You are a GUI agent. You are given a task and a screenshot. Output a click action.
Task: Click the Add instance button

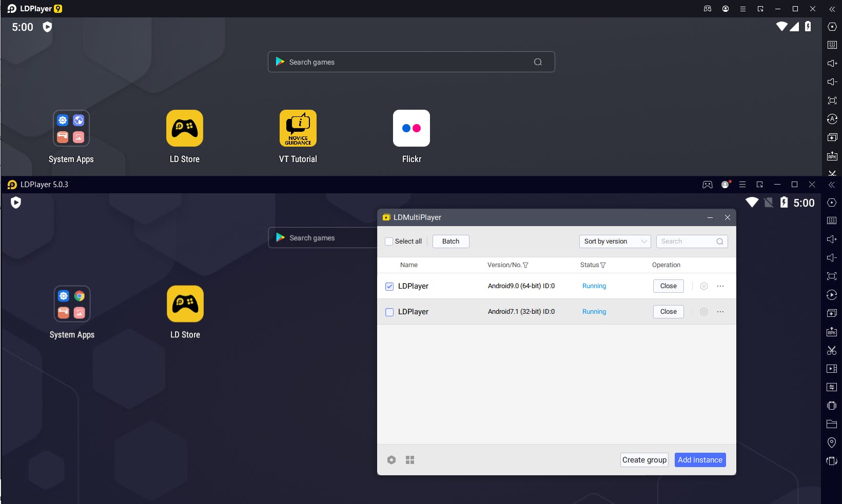[700, 460]
